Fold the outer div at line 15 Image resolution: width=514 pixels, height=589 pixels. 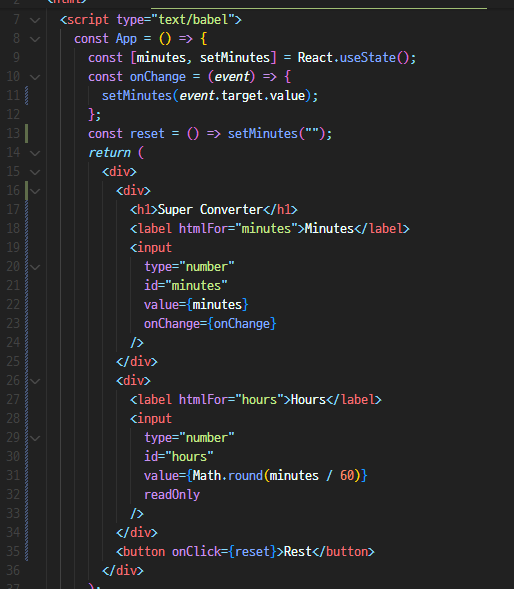click(x=35, y=172)
